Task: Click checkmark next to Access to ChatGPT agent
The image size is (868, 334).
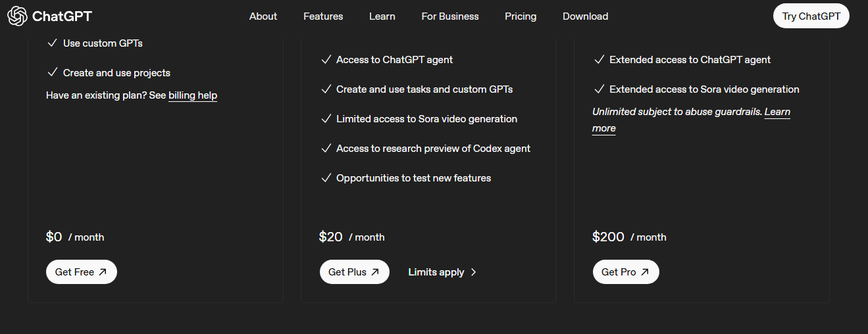Action: (326, 60)
